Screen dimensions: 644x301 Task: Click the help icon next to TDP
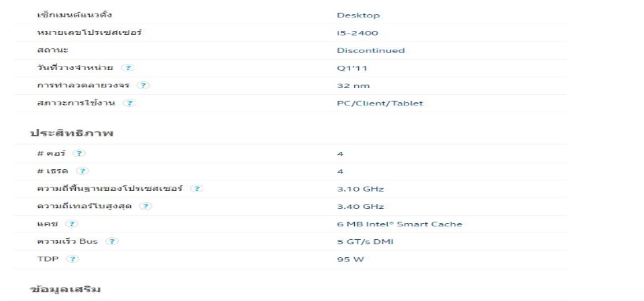[x=72, y=259]
